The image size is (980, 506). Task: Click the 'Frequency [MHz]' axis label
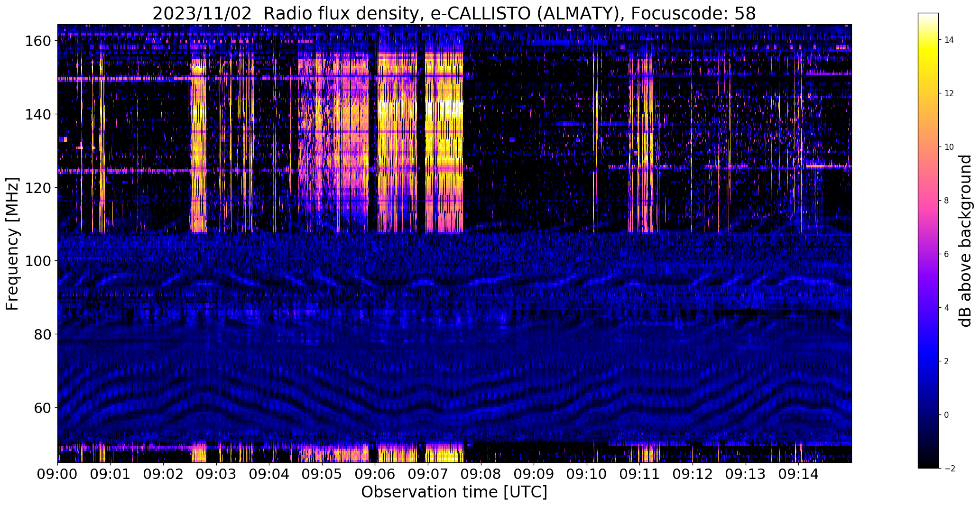tap(12, 244)
